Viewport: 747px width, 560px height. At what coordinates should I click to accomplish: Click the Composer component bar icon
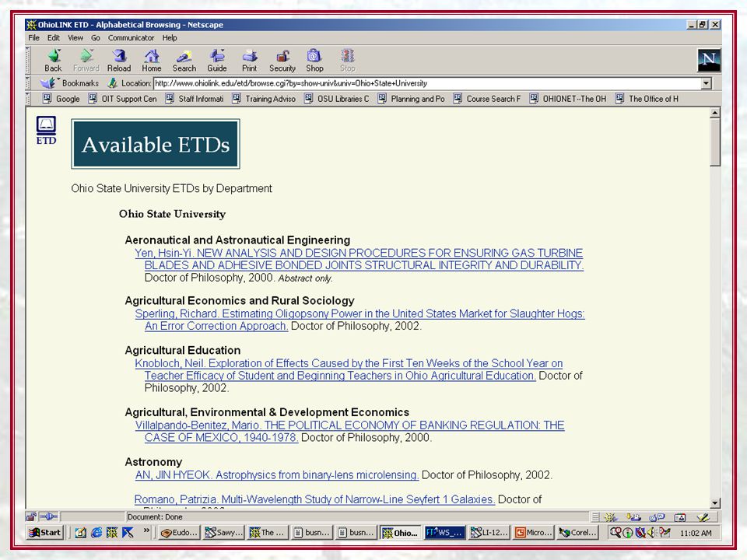[703, 516]
